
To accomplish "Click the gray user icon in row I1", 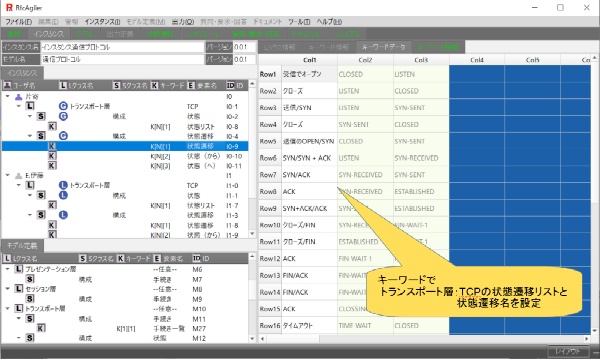I will coord(18,176).
